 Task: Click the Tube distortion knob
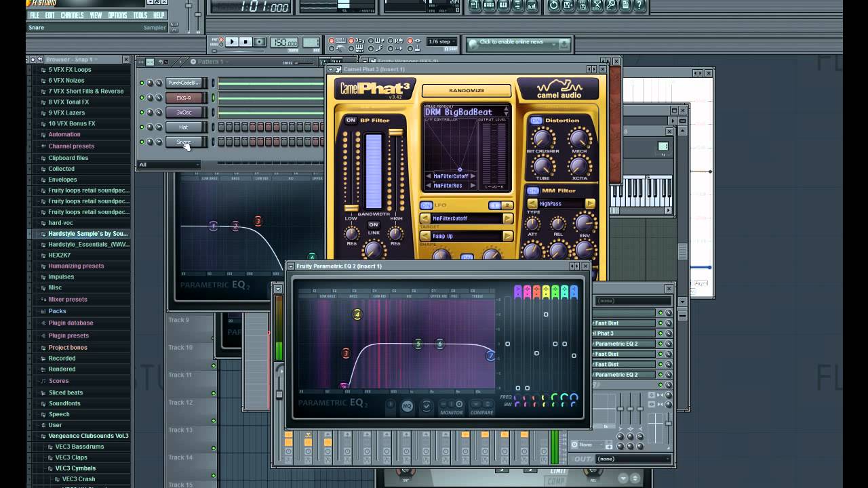coord(542,165)
